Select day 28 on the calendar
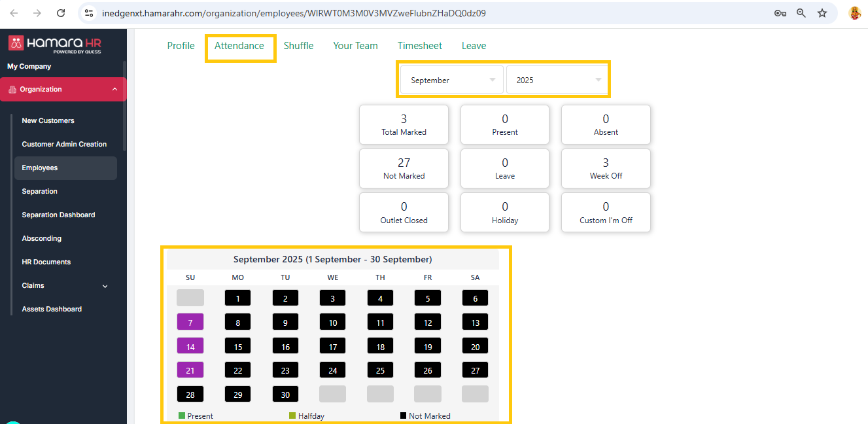 pyautogui.click(x=190, y=394)
